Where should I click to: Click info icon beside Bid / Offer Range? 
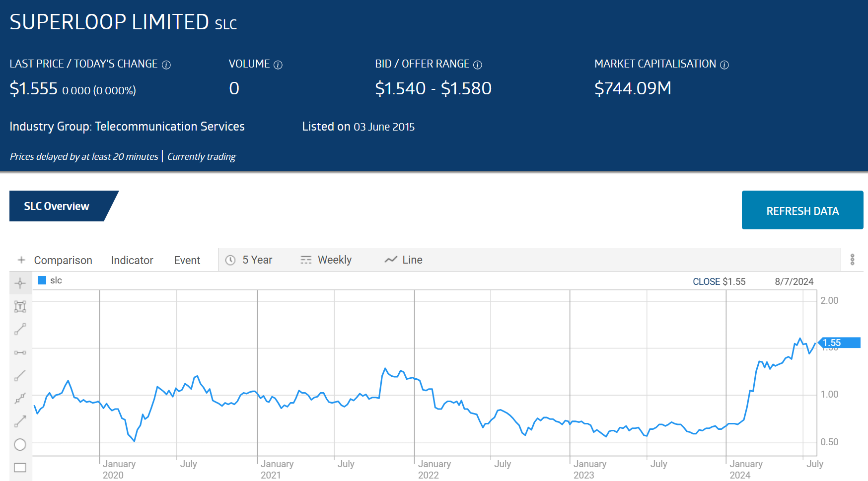(x=478, y=65)
